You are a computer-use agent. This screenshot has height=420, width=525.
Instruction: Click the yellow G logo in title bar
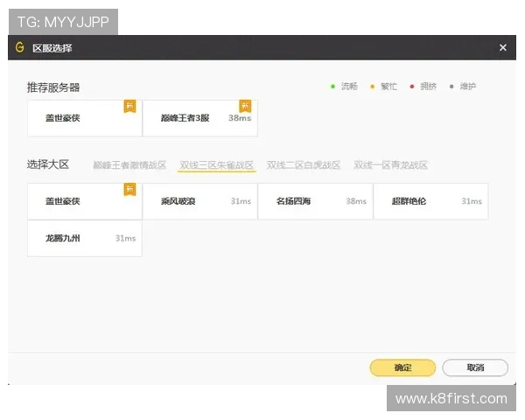tap(20, 47)
